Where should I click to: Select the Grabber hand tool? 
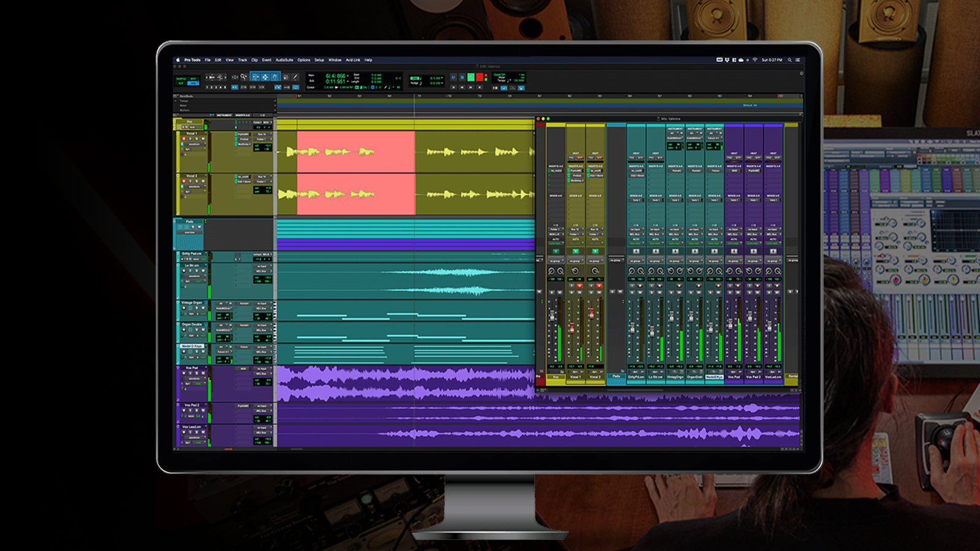point(275,77)
